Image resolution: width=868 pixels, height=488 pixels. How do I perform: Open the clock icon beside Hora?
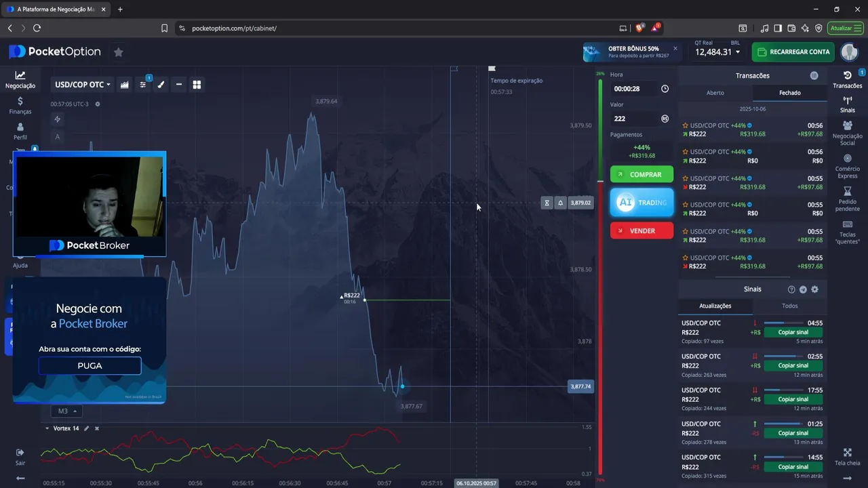[x=665, y=89]
